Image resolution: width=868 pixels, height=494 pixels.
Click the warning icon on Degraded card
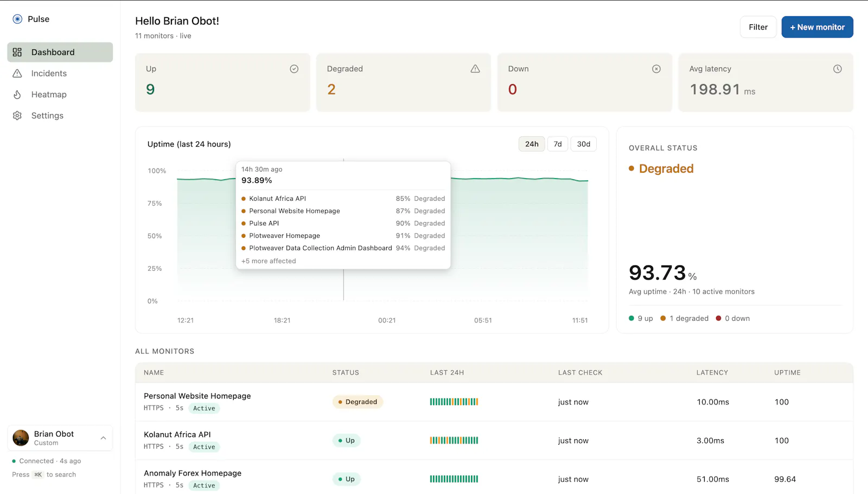(x=475, y=69)
